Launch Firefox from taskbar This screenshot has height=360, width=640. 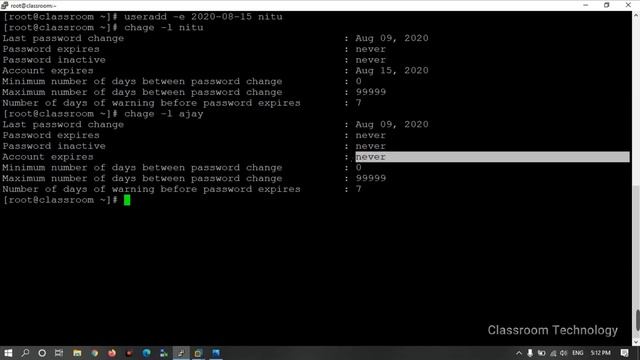tap(112, 353)
